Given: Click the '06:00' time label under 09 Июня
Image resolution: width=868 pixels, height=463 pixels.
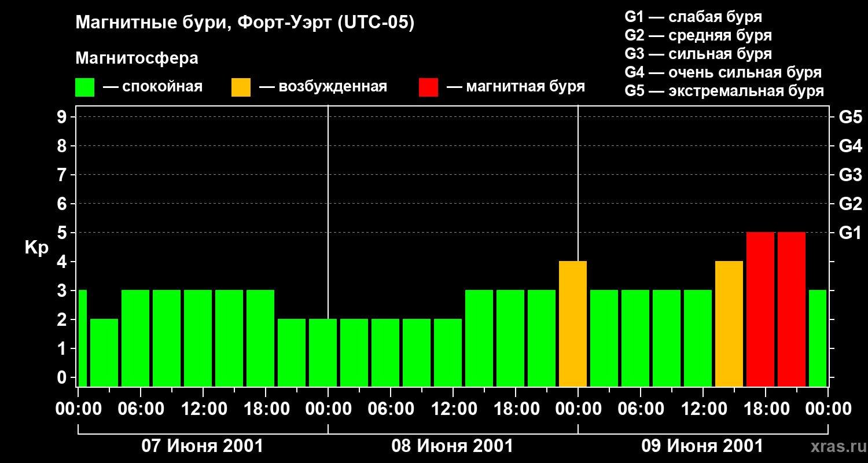Looking at the screenshot, I should 640,409.
